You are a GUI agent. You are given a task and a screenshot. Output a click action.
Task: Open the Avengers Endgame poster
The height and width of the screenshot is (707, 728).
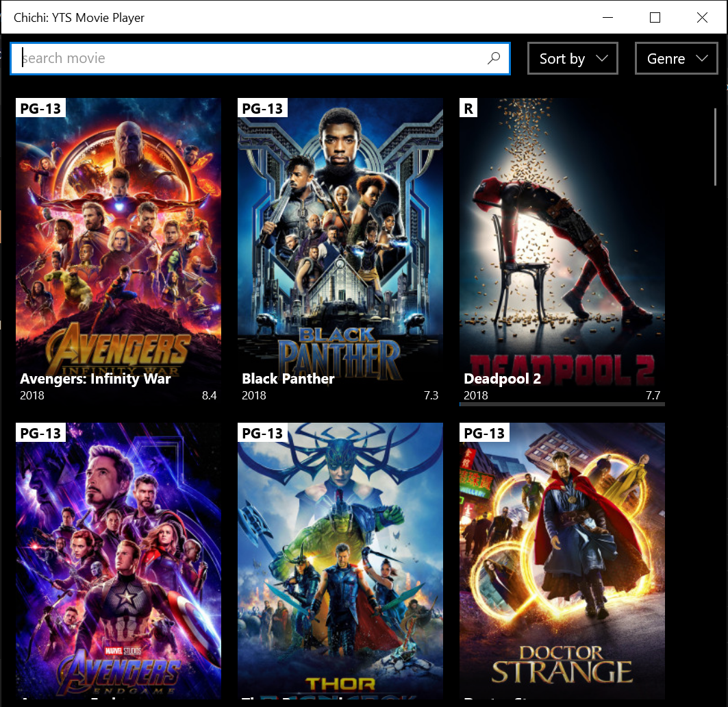coord(118,560)
